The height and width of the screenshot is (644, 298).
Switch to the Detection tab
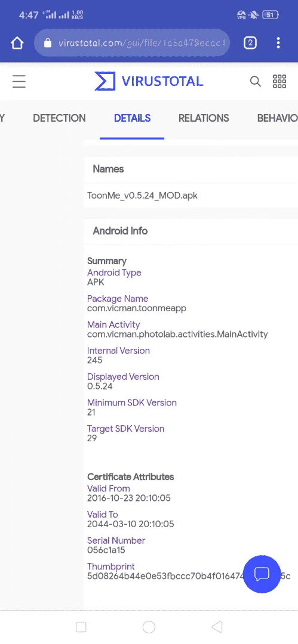click(x=59, y=118)
